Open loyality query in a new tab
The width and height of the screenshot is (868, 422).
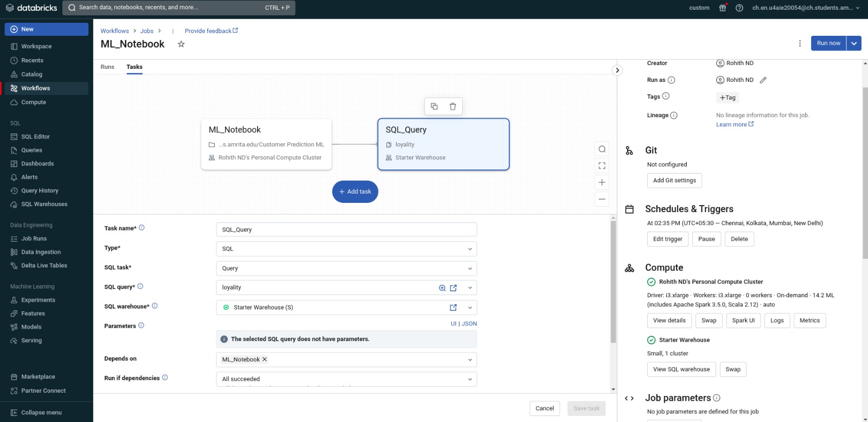454,288
